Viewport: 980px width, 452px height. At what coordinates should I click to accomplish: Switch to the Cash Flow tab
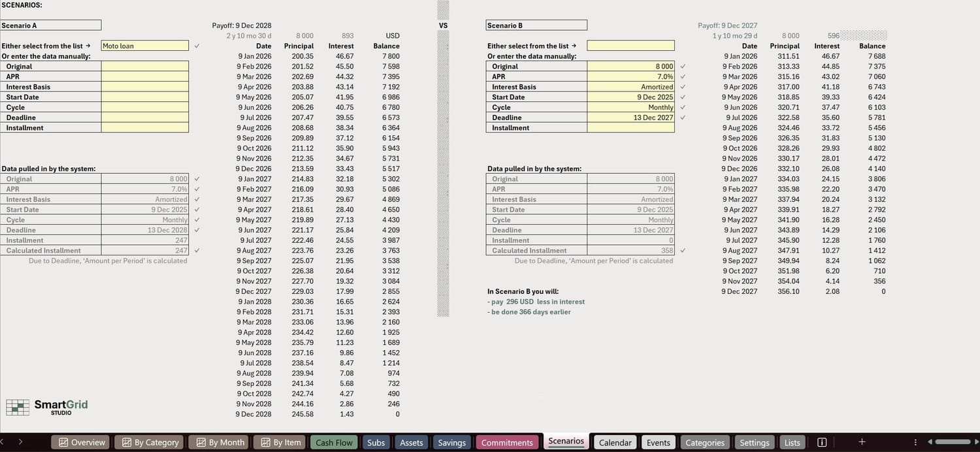coord(334,442)
